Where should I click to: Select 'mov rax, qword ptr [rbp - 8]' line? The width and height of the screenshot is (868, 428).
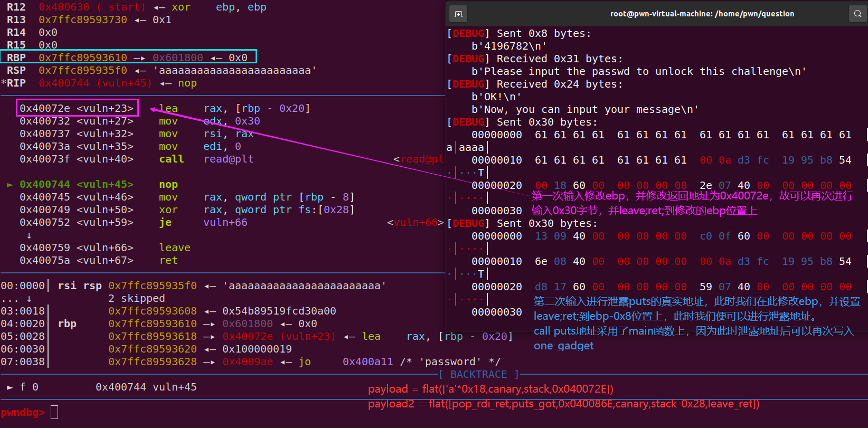point(187,197)
